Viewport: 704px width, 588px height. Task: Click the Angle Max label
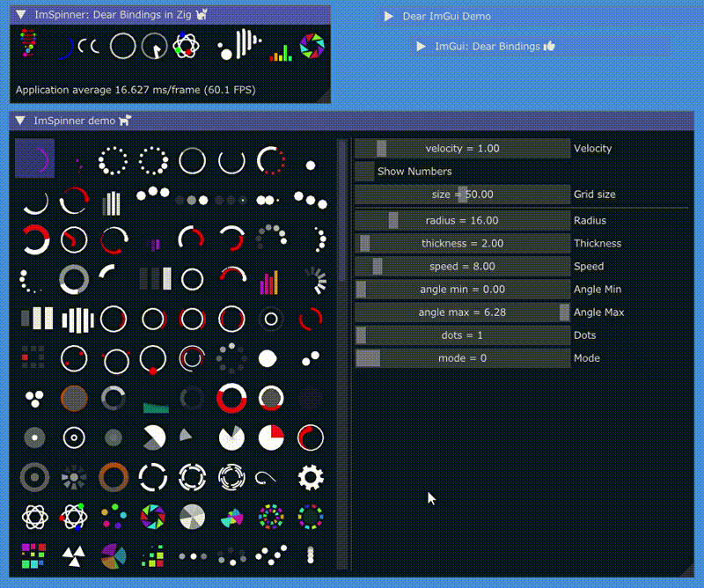click(x=599, y=312)
